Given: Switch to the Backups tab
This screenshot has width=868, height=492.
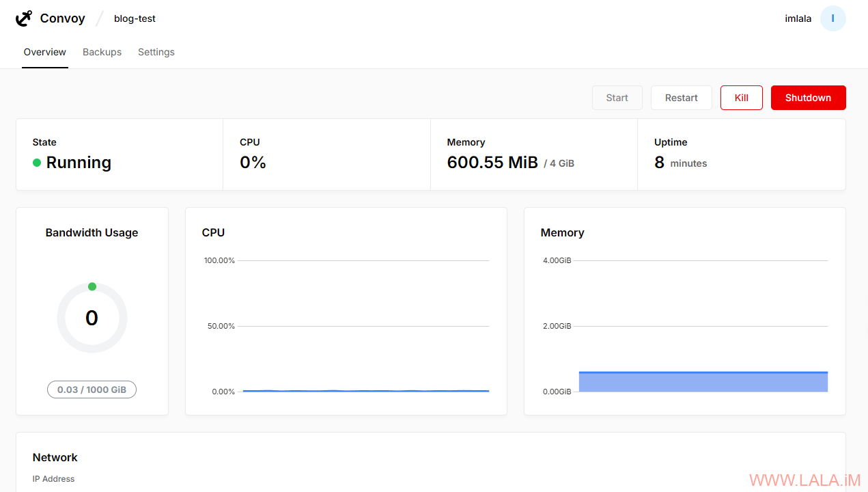Looking at the screenshot, I should (102, 52).
